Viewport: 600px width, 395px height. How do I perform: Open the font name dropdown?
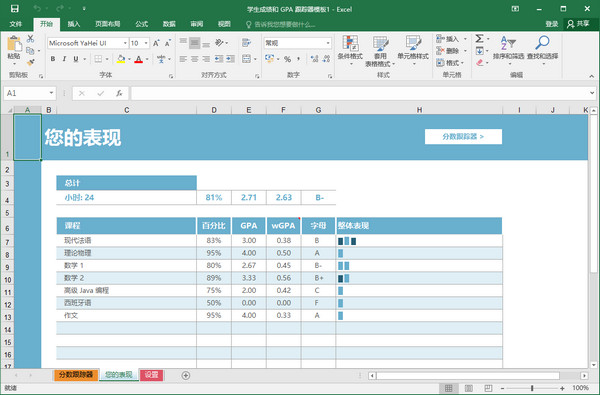125,43
